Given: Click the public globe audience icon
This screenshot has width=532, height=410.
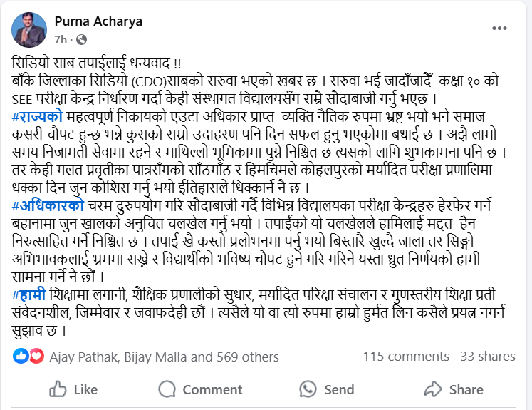Looking at the screenshot, I should (81, 38).
